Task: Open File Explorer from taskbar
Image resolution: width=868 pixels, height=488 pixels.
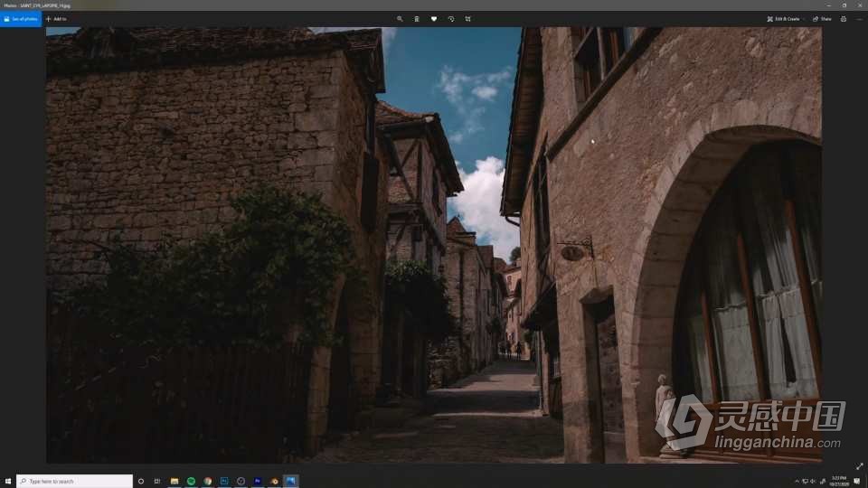Action: (x=175, y=482)
